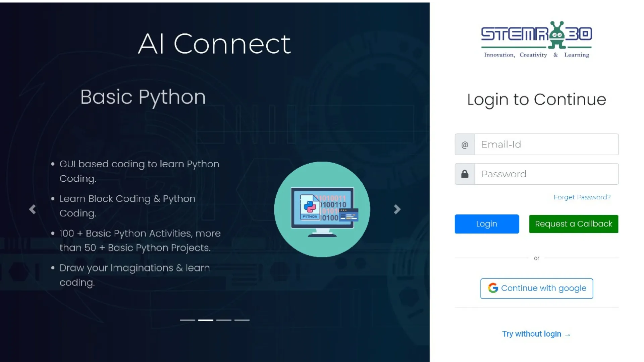Click the left carousel arrow icon
The width and height of the screenshot is (644, 362).
(33, 209)
